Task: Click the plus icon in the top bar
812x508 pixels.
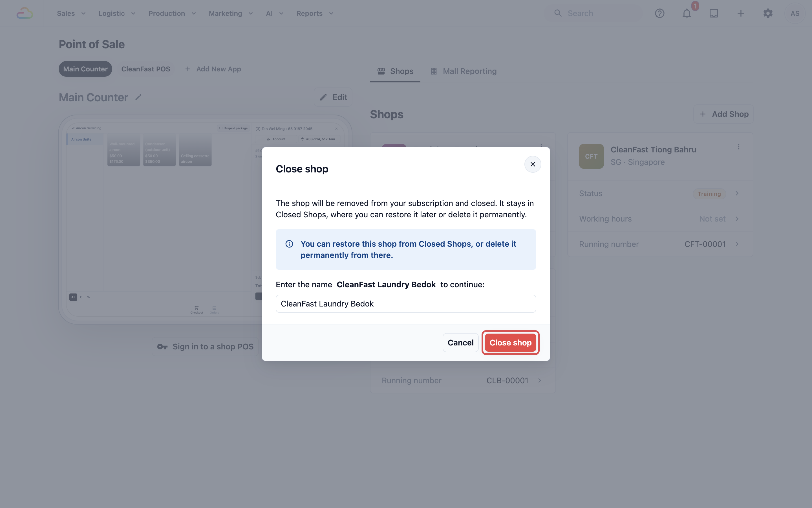Action: [741, 14]
